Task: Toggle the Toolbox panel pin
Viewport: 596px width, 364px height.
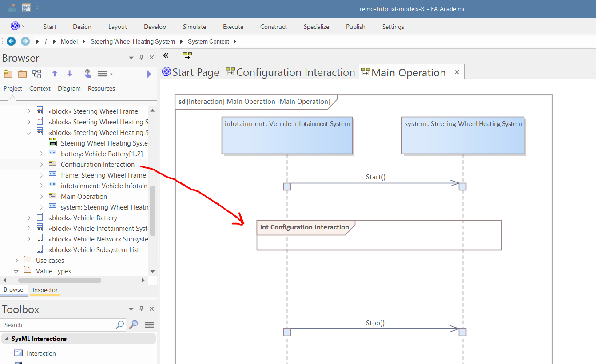Action: [x=142, y=309]
